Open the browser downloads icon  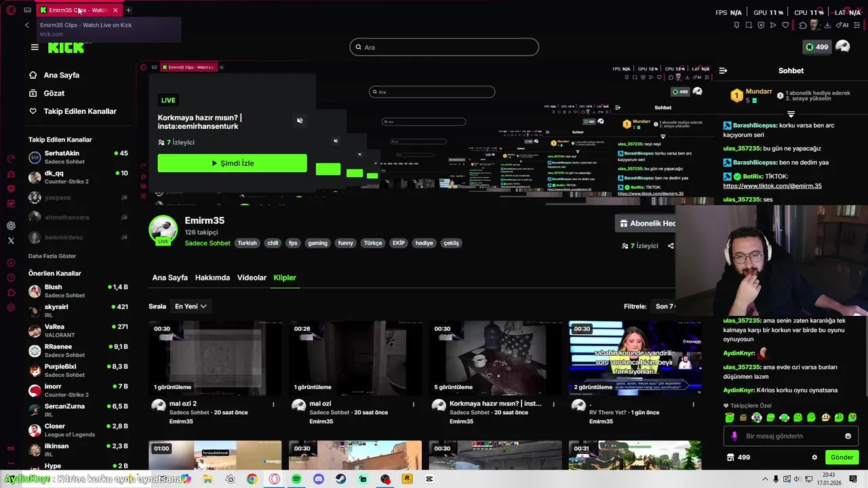click(x=827, y=25)
